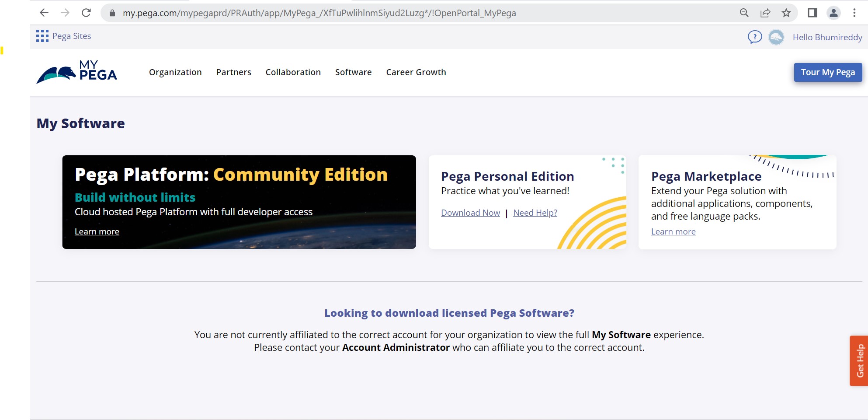Open the Pega Sites grid icon
The width and height of the screenshot is (868, 420).
(42, 36)
